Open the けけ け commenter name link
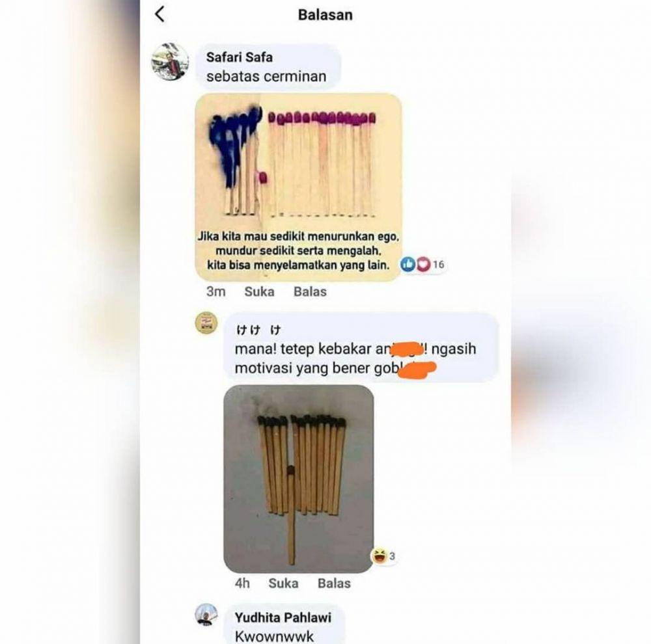Viewport: 651px width, 644px height. coord(258,330)
